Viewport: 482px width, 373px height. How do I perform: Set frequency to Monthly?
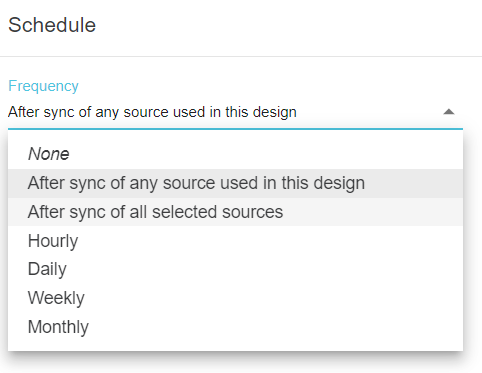[x=235, y=327]
